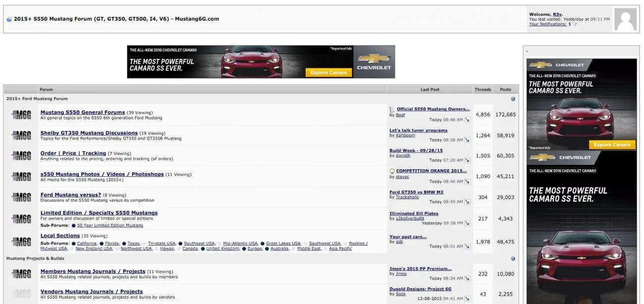Open the California sub-forum
Image resolution: width=644 pixels, height=304 pixels.
[x=87, y=244]
